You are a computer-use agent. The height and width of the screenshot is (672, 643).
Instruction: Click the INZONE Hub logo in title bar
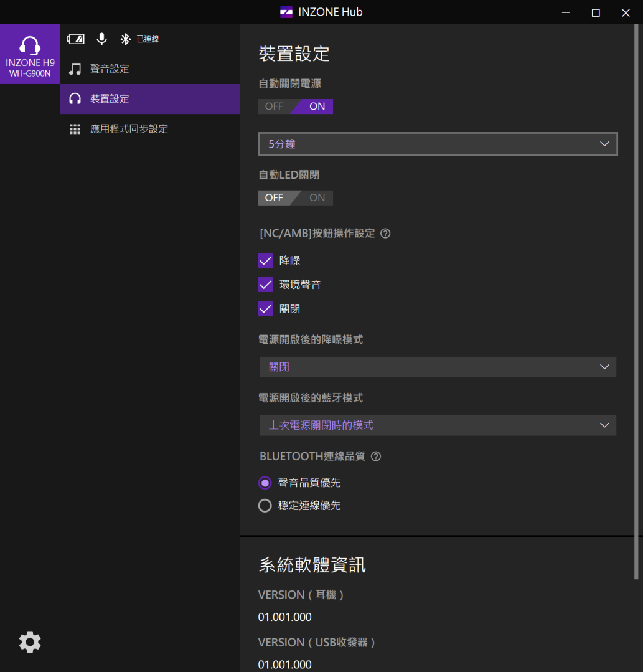pyautogui.click(x=286, y=12)
